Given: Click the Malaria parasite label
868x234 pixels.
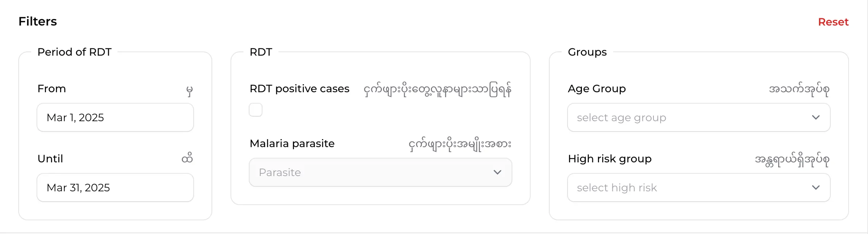Looking at the screenshot, I should point(292,144).
